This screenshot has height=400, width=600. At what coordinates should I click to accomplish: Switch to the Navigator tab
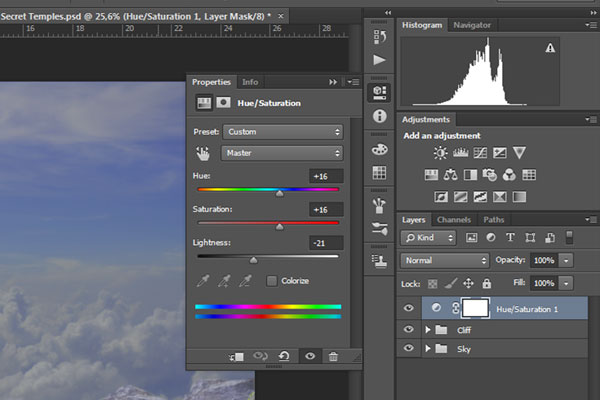click(x=472, y=24)
